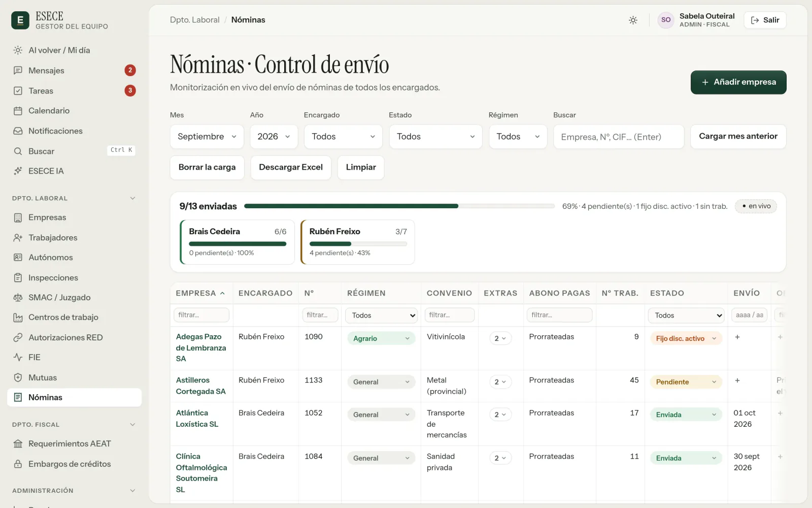Click Borrar la carga
Image resolution: width=812 pixels, height=508 pixels.
pos(207,168)
